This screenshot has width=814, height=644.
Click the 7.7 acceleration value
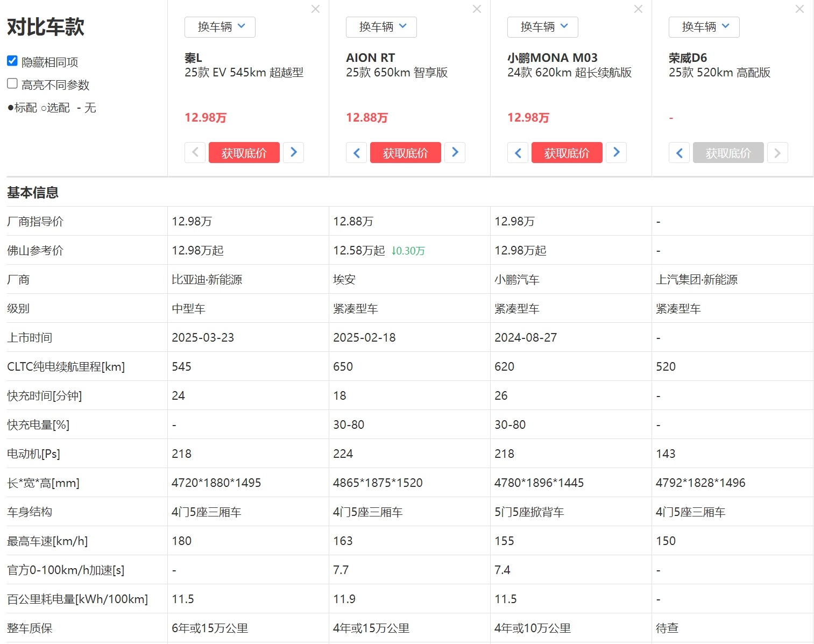(341, 570)
